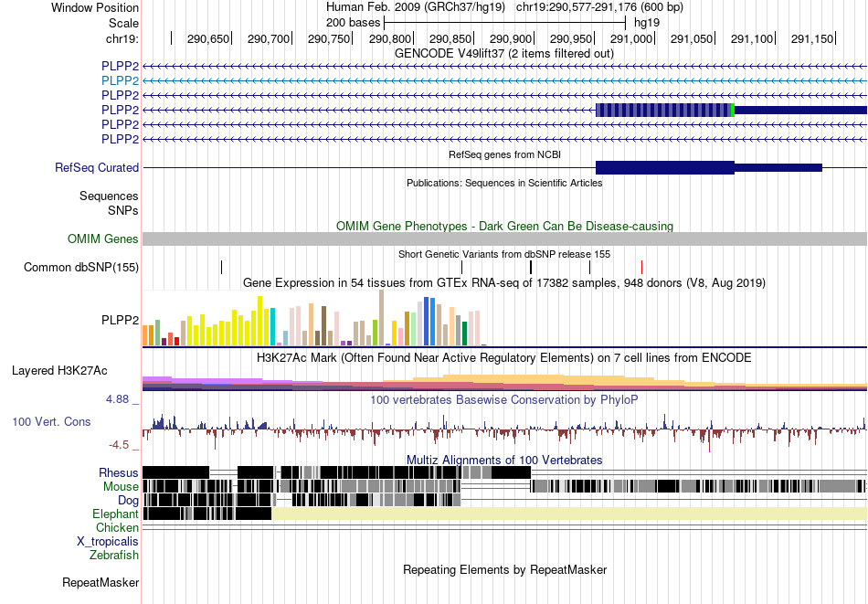Click the RefSeq Curated thick exon block

665,168
